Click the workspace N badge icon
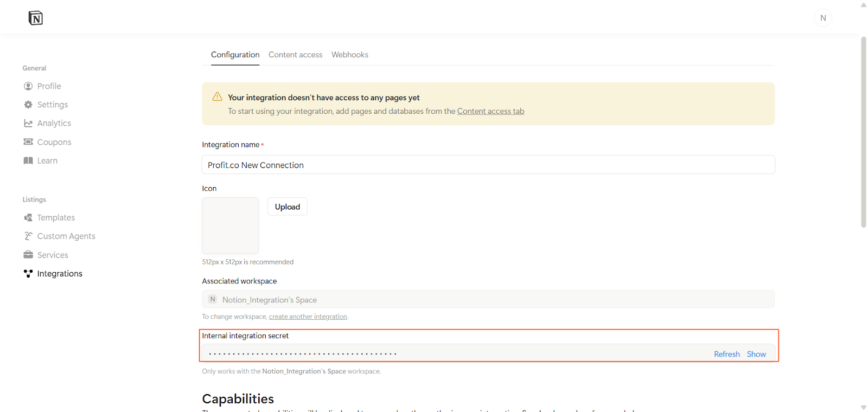This screenshot has width=868, height=412. tap(213, 299)
